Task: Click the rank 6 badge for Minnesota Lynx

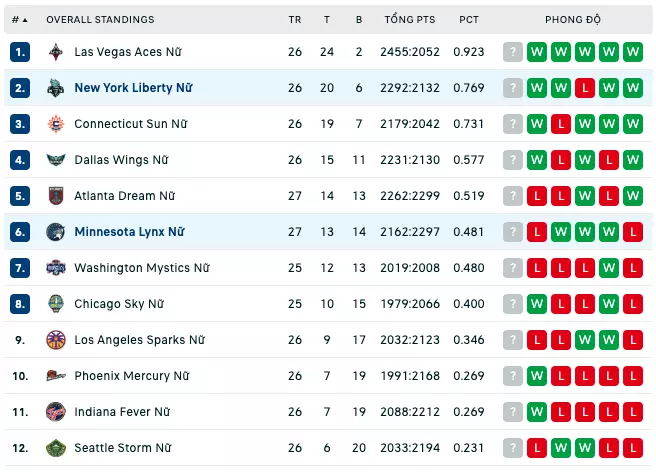Action: [20, 232]
